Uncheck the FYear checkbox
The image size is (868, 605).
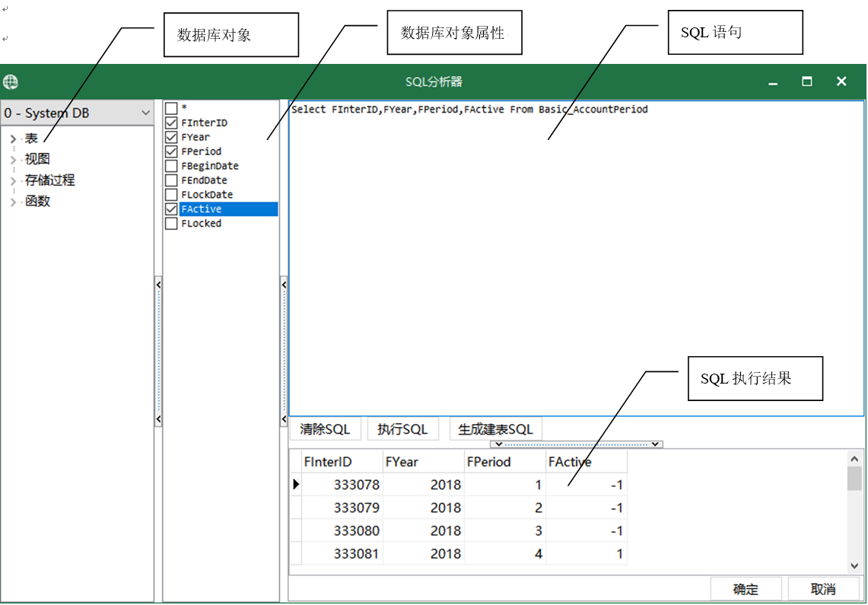[x=172, y=137]
